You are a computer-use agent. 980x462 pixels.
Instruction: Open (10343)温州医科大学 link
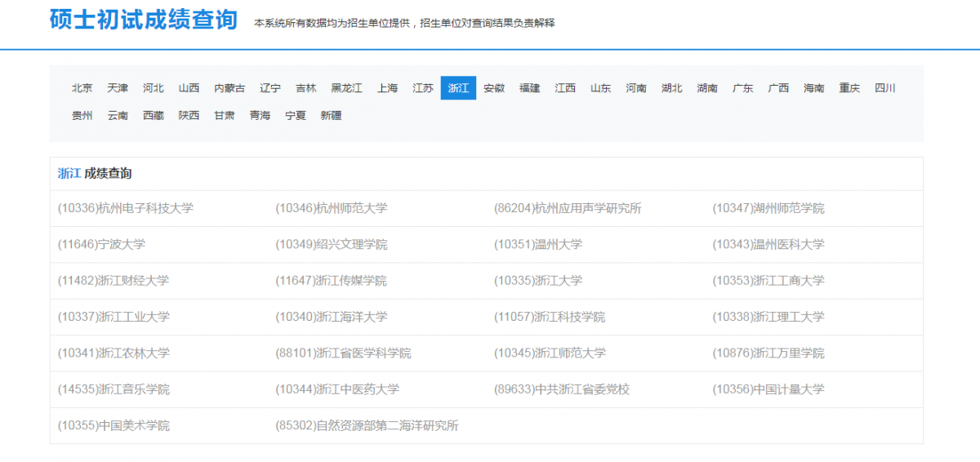click(768, 244)
